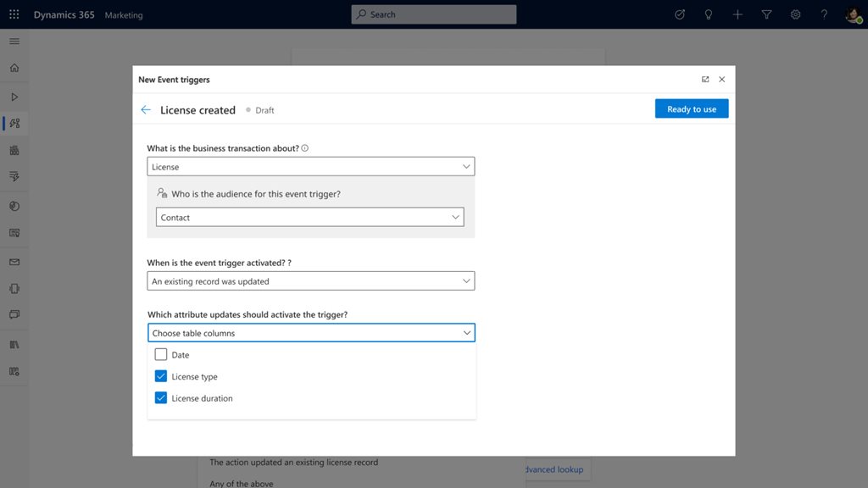This screenshot has width=868, height=488.
Task: Open the library books sidebar icon
Action: (14, 345)
